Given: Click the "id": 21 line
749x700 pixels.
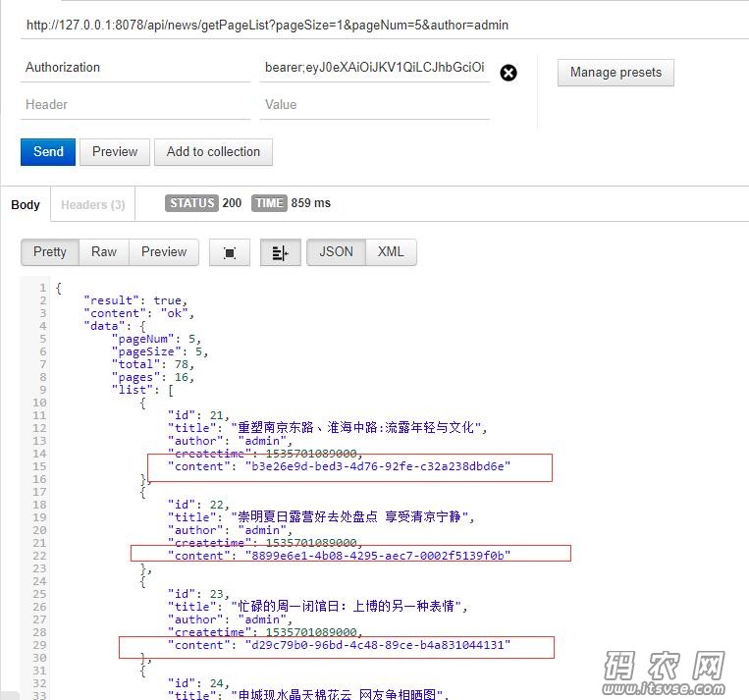Looking at the screenshot, I should pyautogui.click(x=198, y=415).
